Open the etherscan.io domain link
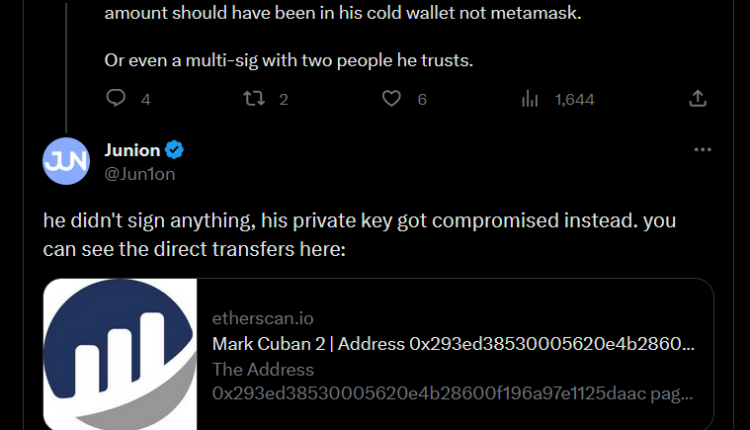 pyautogui.click(x=263, y=319)
